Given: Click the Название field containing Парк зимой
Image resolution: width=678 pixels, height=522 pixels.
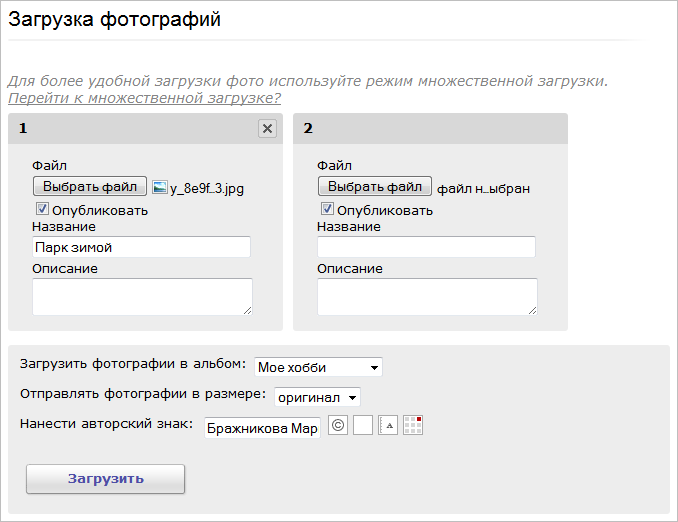Looking at the screenshot, I should (x=141, y=247).
